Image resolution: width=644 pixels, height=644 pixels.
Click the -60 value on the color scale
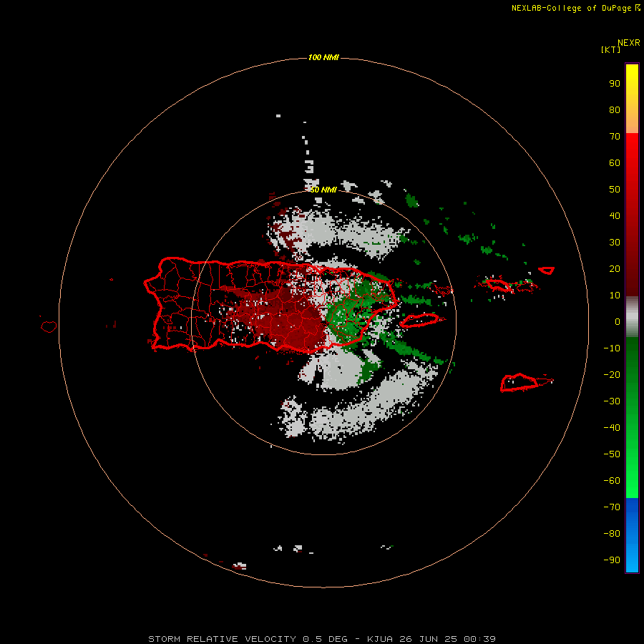pyautogui.click(x=612, y=481)
